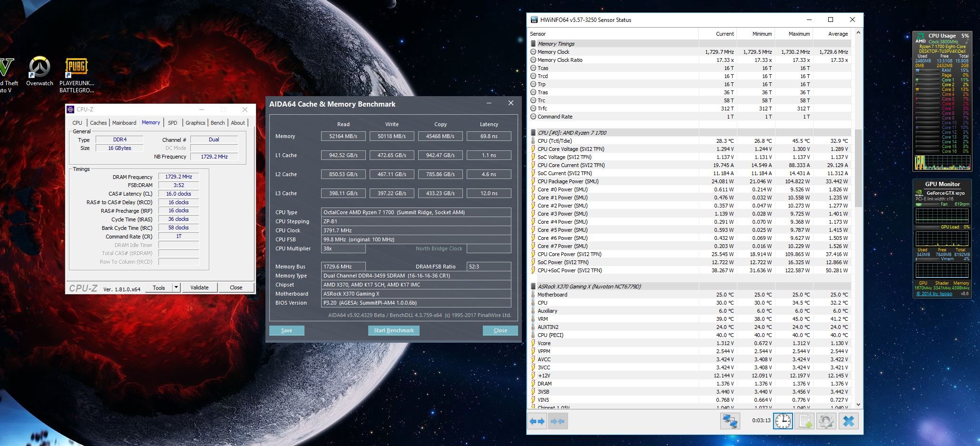The width and height of the screenshot is (980, 446).
Task: Click HWiNFO scrollbar down arrow
Action: click(x=858, y=405)
